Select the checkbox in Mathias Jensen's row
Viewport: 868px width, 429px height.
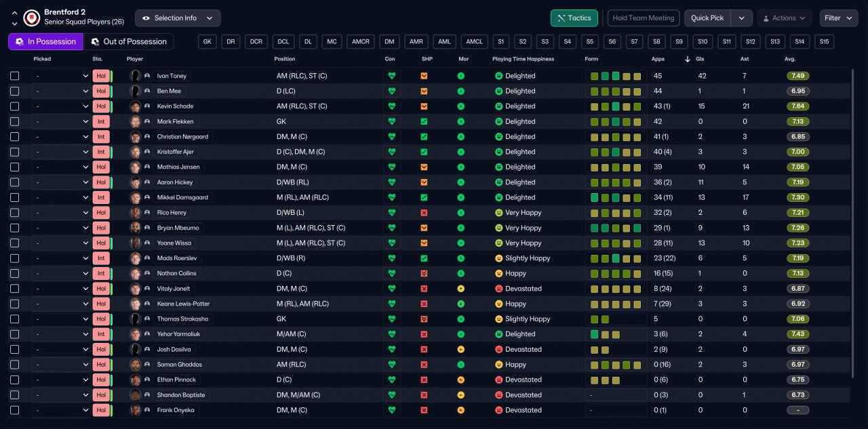15,167
